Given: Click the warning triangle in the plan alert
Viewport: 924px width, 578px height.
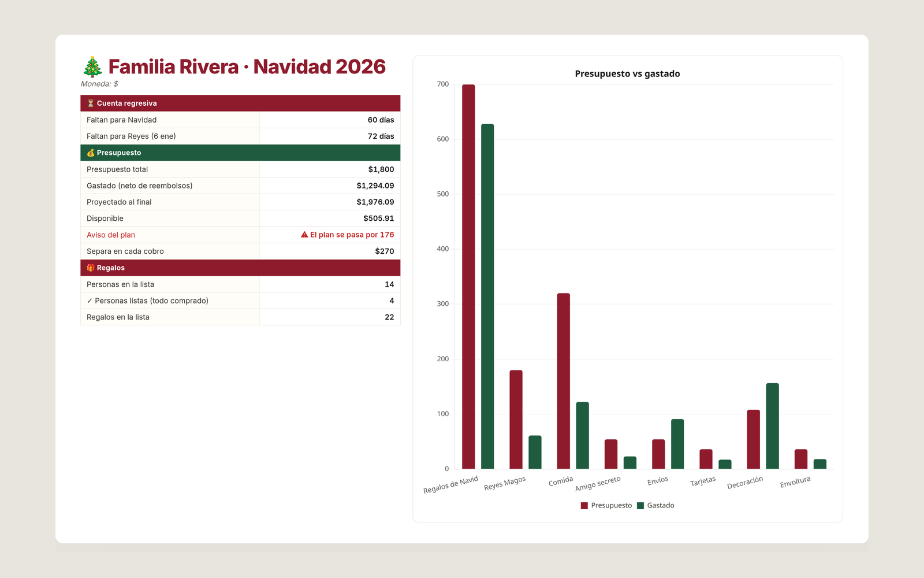Looking at the screenshot, I should click(x=304, y=235).
